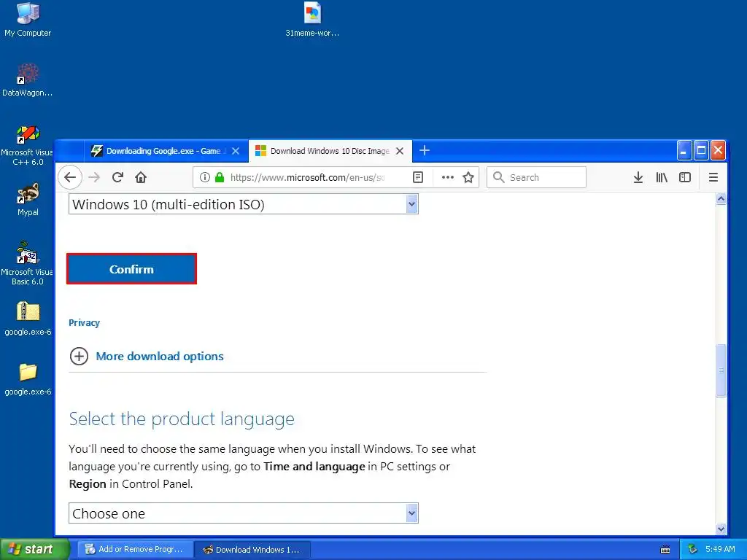The height and width of the screenshot is (560, 747).
Task: Focus the browser Search box
Action: point(536,177)
